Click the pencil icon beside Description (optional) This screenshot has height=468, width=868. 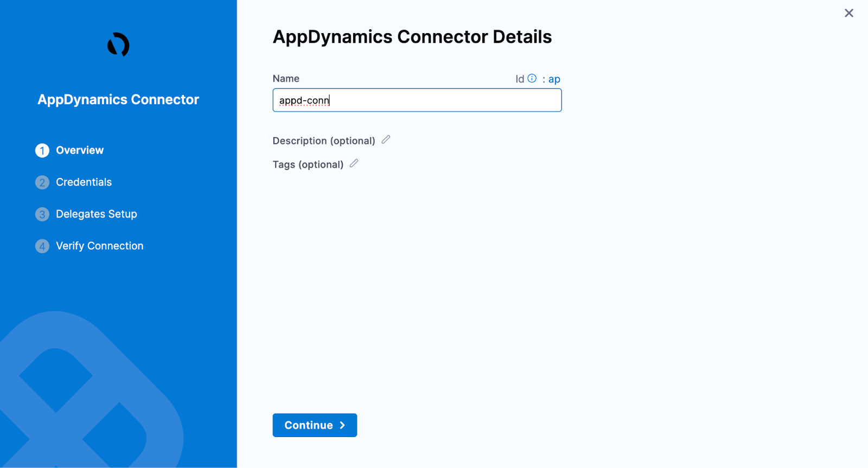386,139
